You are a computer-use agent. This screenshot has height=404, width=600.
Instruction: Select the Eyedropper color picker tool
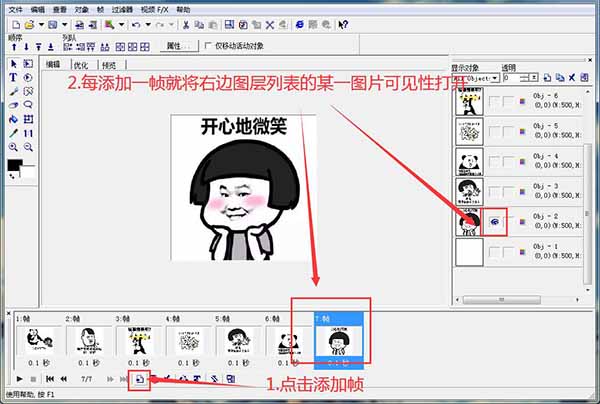[13, 133]
